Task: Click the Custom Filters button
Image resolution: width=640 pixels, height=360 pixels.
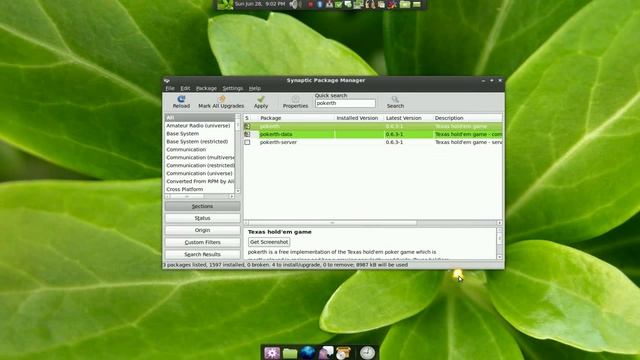Action: [202, 242]
